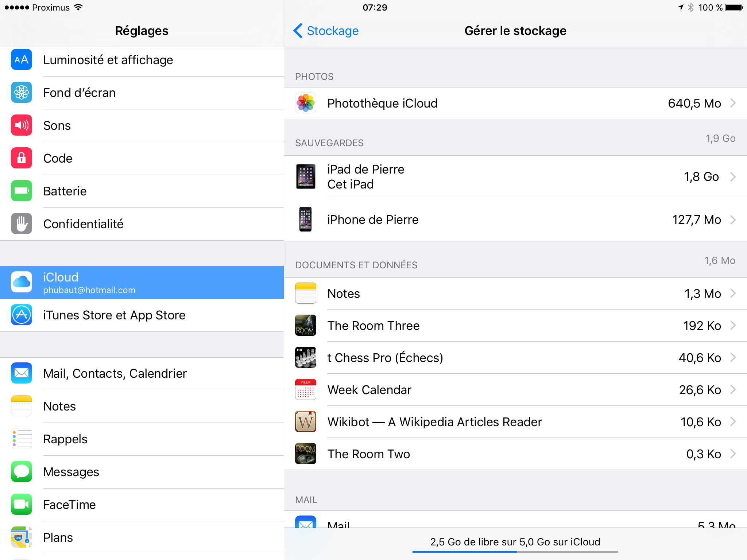Tap the iPad de Pierre device thumbnail
This screenshot has height=560, width=747.
306,177
